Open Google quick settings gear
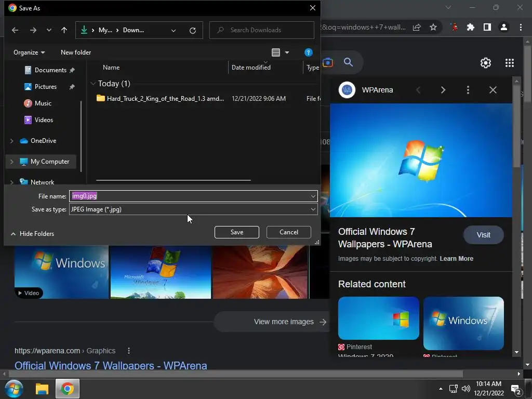 pos(486,63)
